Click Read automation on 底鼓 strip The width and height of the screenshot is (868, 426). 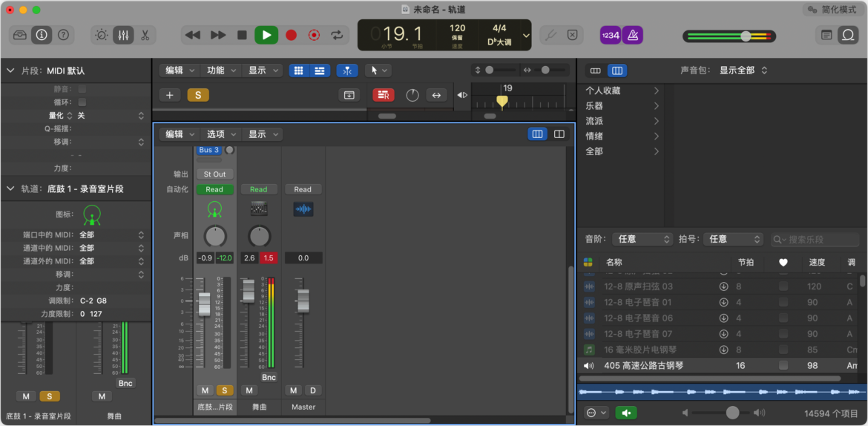(x=215, y=189)
